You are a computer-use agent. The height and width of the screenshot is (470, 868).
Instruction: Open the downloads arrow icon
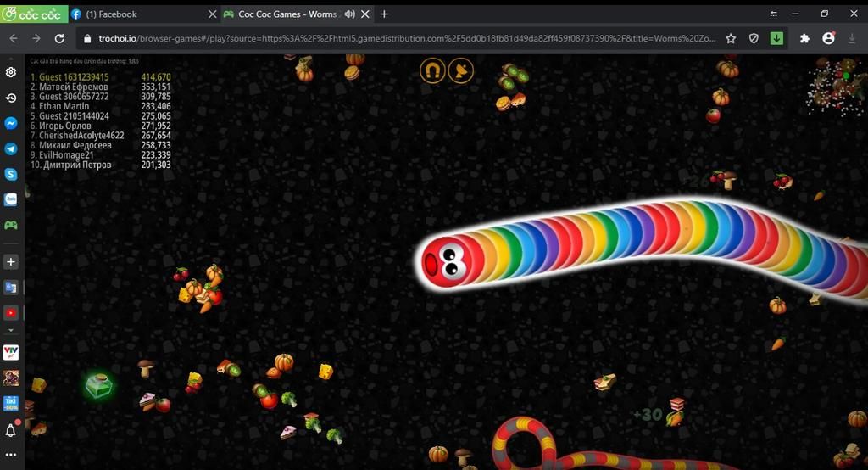852,38
